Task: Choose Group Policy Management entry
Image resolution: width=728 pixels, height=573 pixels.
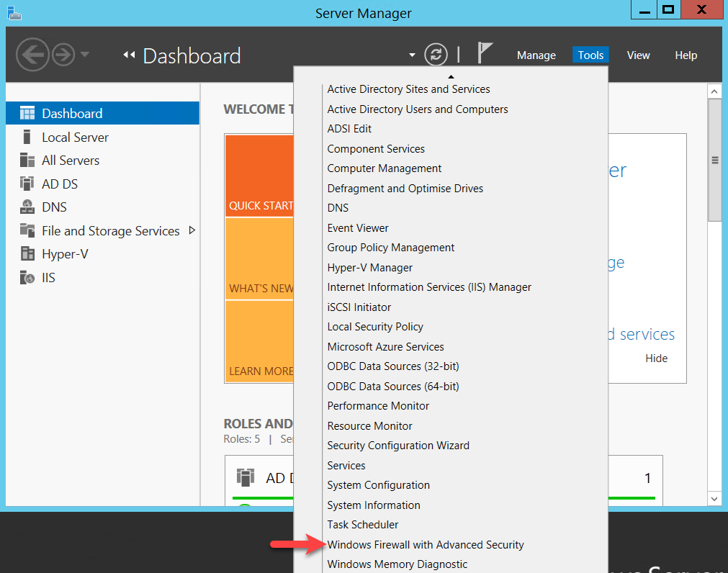Action: (390, 248)
